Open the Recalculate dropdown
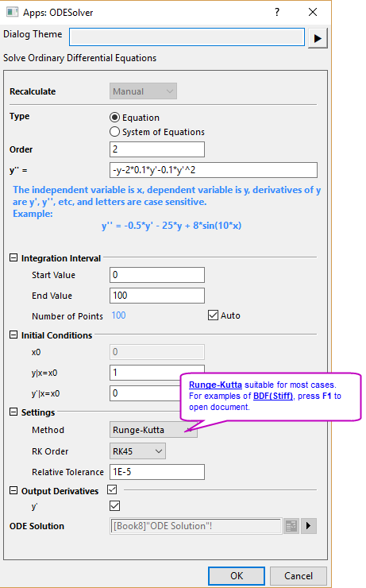366x588 pixels. coord(143,91)
